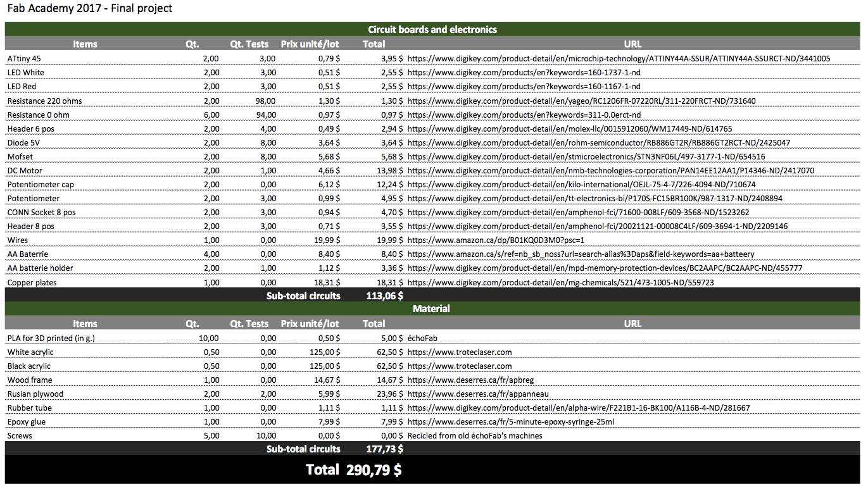Click the 'Epoxy glue' item cell
This screenshot has width=868, height=491.
coord(27,422)
